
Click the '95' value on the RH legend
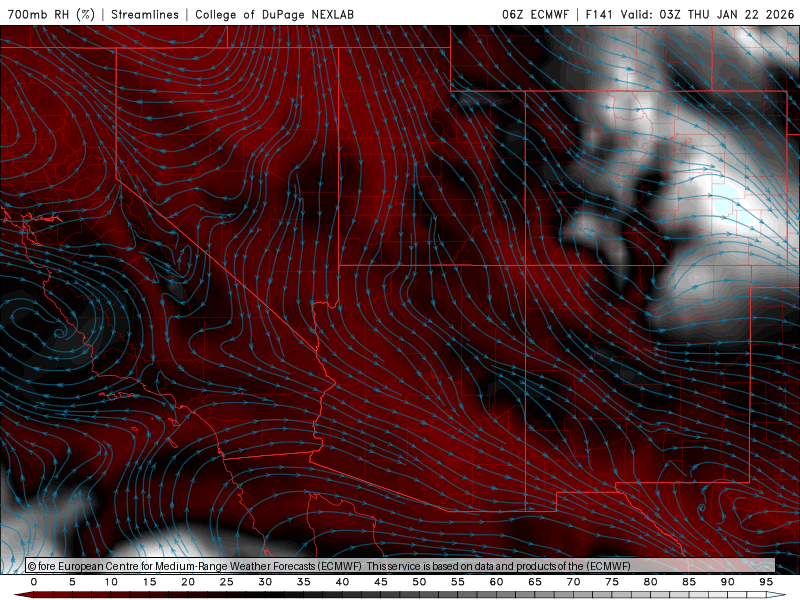pyautogui.click(x=766, y=582)
